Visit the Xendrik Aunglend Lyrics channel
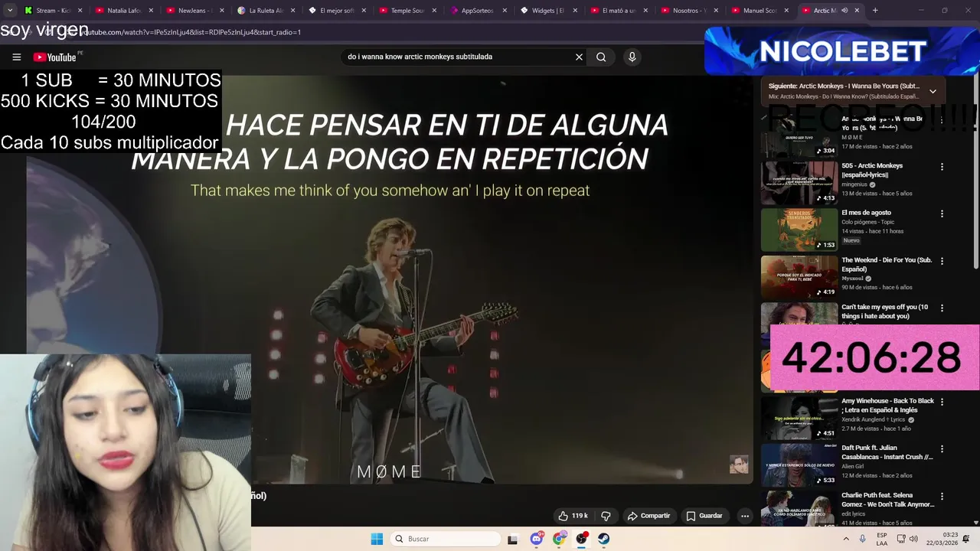Screen dimensions: 980x551 tap(874, 419)
